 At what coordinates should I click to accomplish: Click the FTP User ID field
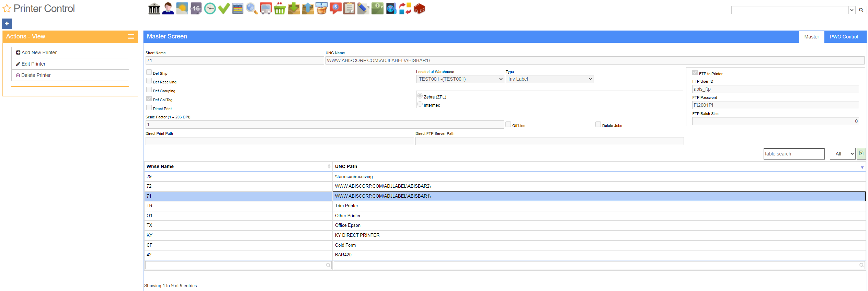pos(775,89)
